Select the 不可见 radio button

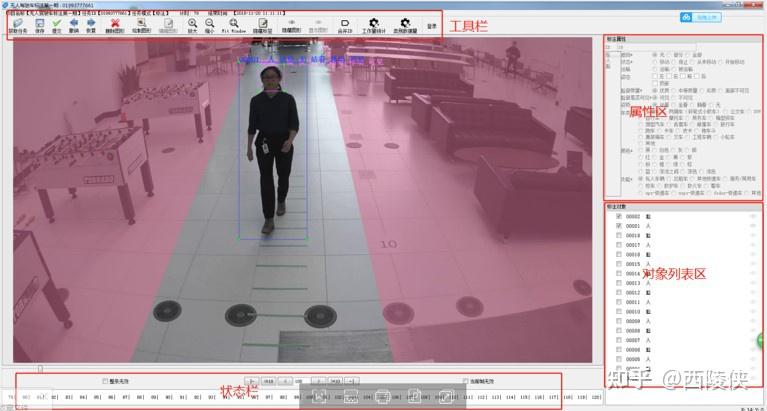coord(674,98)
